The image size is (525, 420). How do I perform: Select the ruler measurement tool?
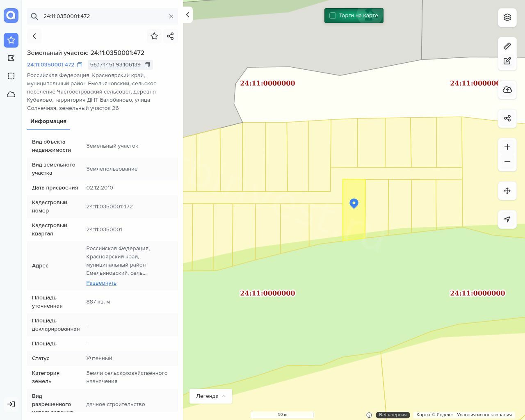[507, 46]
